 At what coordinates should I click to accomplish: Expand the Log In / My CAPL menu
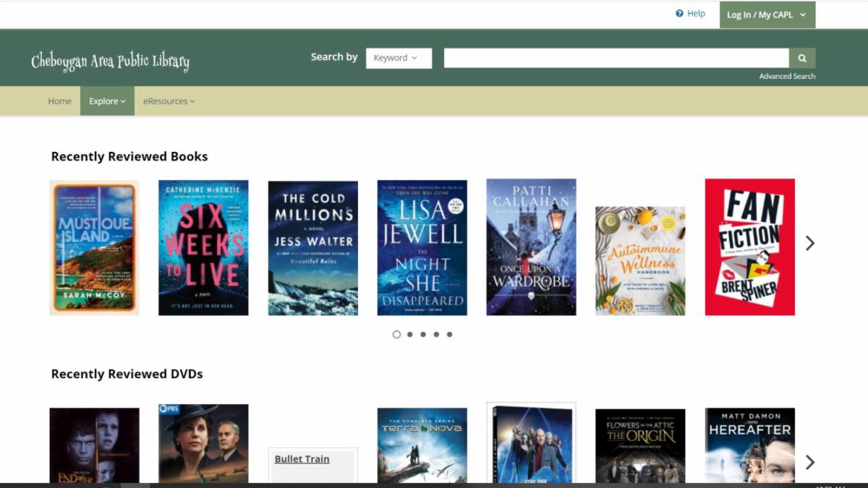point(767,14)
